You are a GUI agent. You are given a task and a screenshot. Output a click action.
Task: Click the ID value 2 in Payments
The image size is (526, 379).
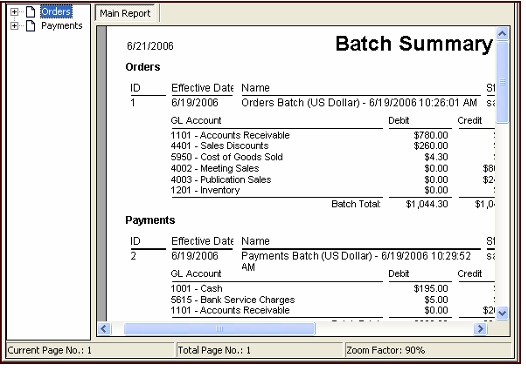134,257
